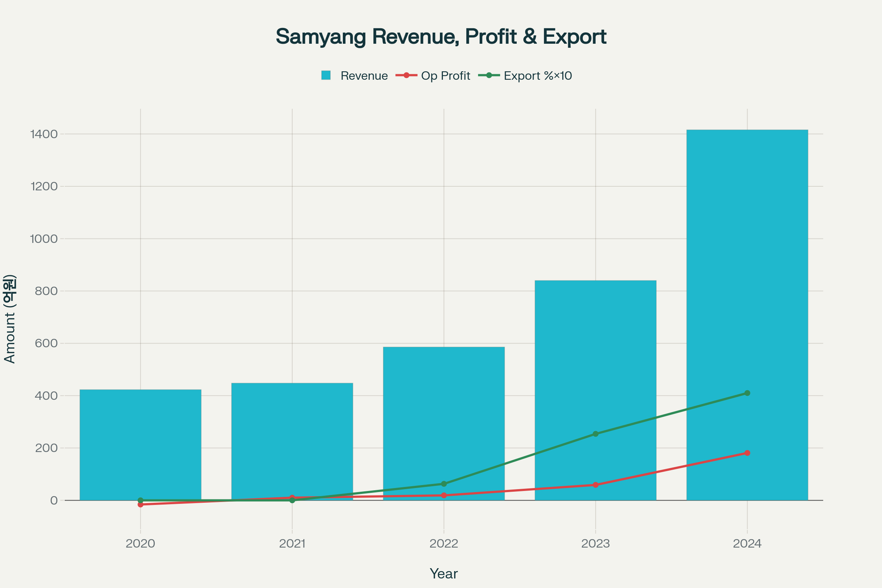This screenshot has width=882, height=588.
Task: Toggle the Export %×10 legend entry
Action: tap(537, 76)
